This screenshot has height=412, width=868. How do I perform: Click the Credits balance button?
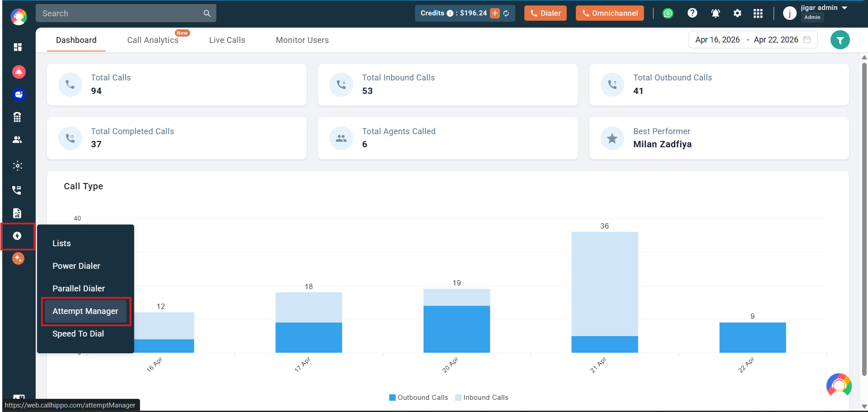[x=465, y=13]
